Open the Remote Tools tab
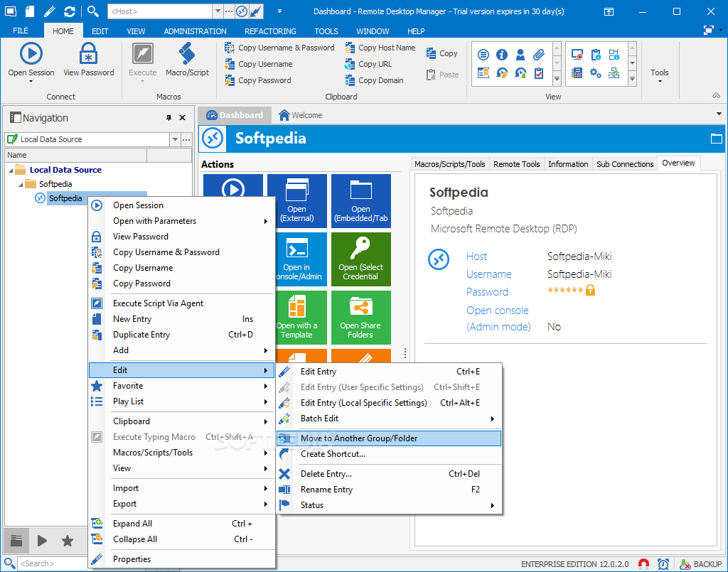Screen dimensions: 728x572 (x=516, y=163)
